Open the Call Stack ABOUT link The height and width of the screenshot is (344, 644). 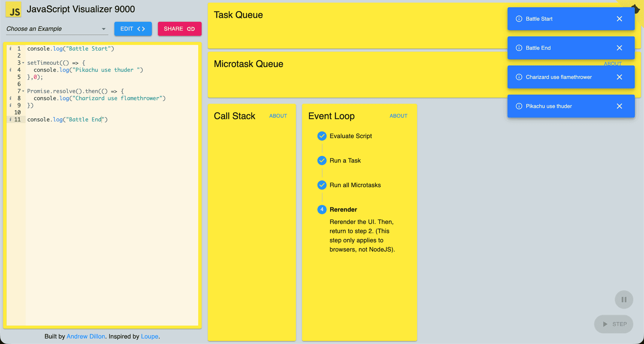(278, 116)
